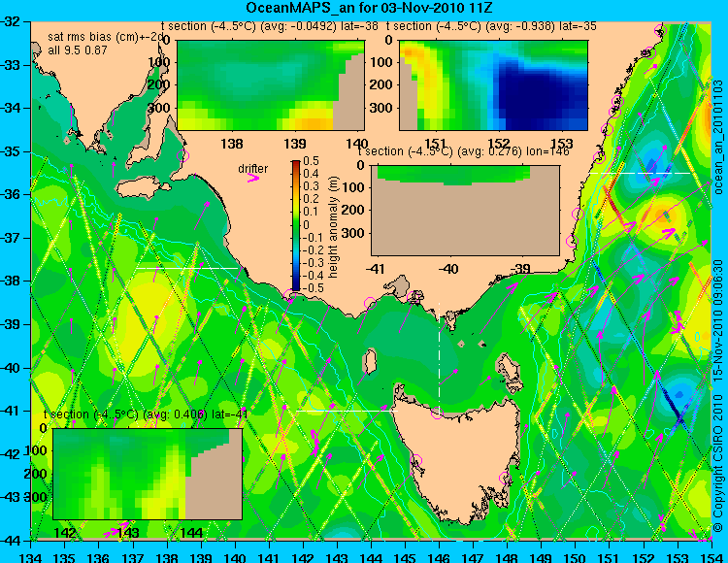Click the title OceanMAPS_an for 03-Nov-2010 11Z

(x=369, y=8)
